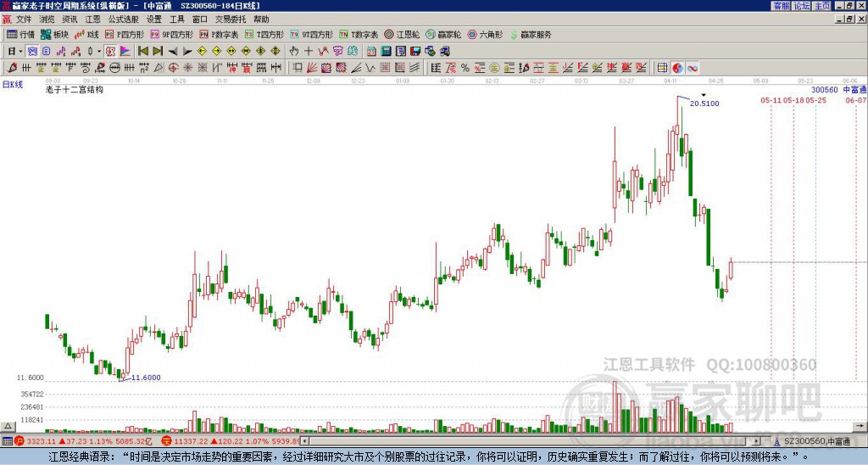Jump to last bar icon
This screenshot has height=465, width=868.
click(x=158, y=52)
